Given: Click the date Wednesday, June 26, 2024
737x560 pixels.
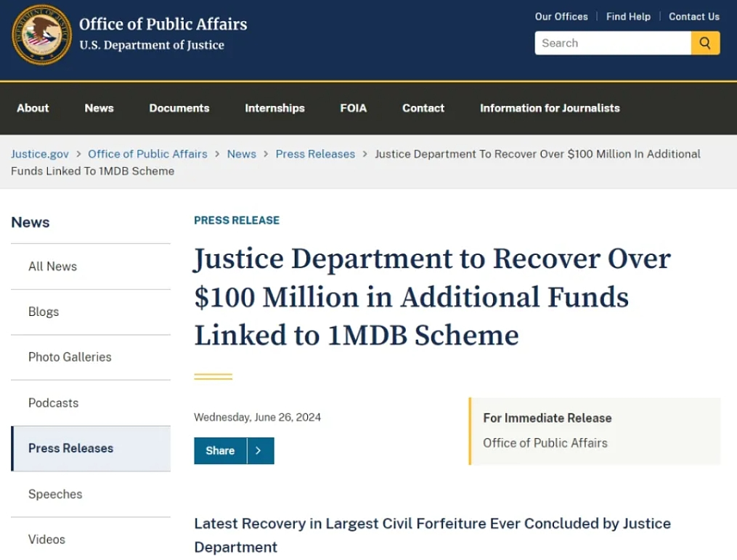Looking at the screenshot, I should 258,417.
